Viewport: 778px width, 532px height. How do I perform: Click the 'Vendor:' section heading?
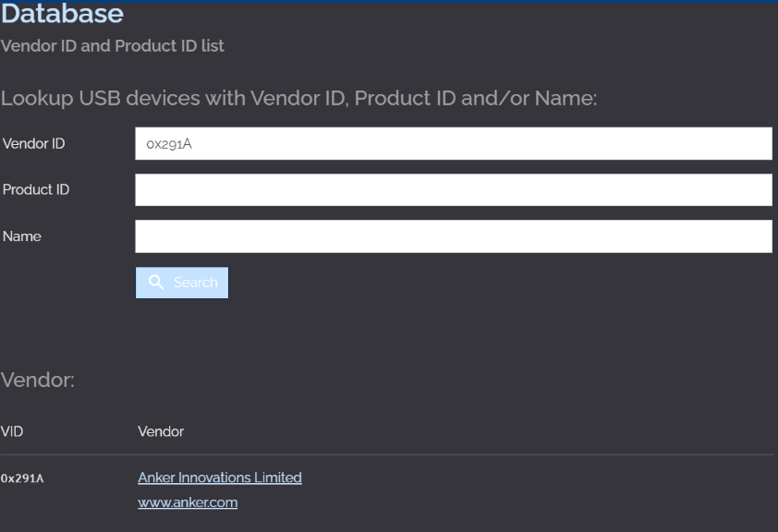(38, 381)
